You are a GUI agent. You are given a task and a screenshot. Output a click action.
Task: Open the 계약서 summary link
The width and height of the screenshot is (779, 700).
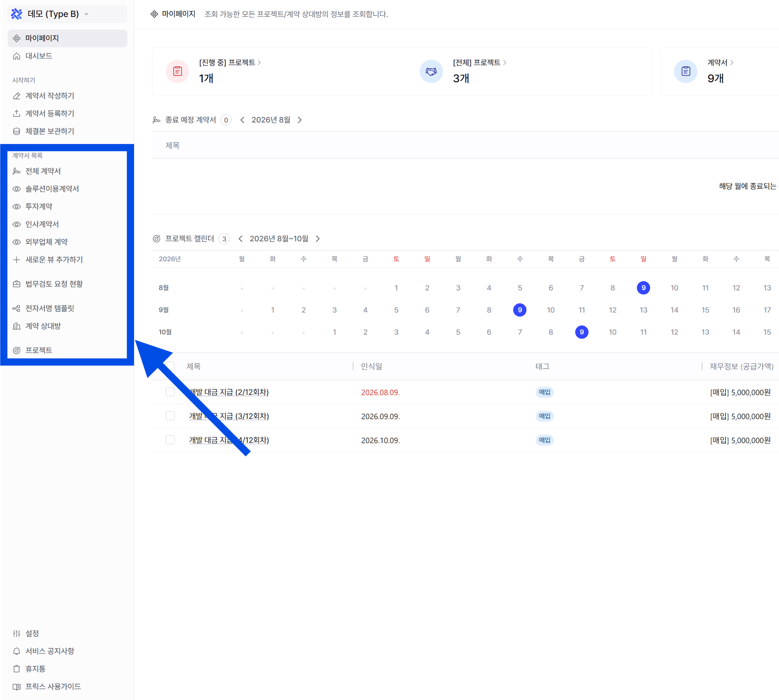click(x=721, y=62)
